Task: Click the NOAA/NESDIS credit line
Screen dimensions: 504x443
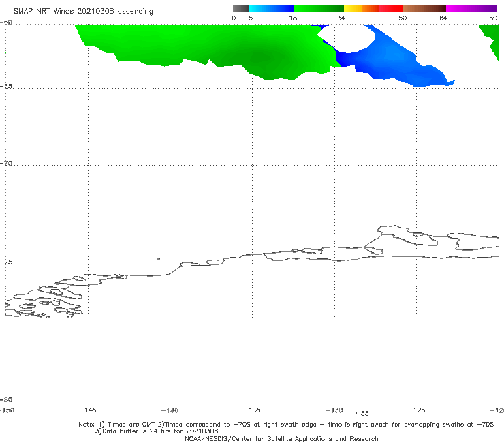Action: pyautogui.click(x=281, y=438)
